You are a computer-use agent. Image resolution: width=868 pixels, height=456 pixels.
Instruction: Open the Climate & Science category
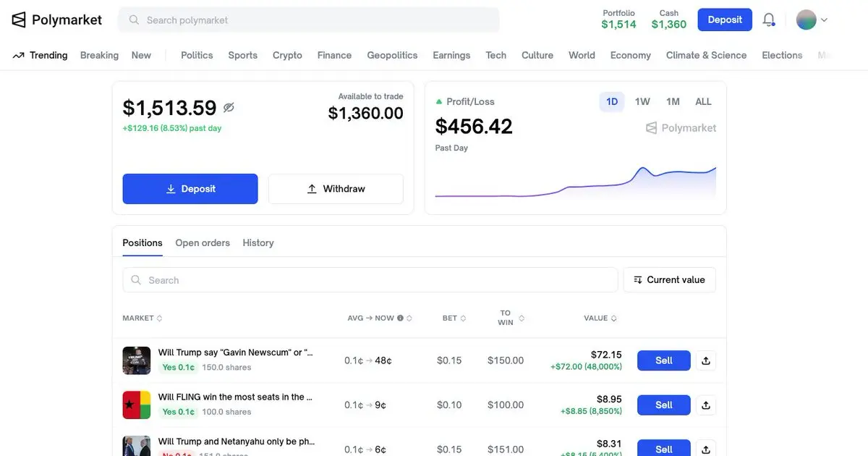706,55
